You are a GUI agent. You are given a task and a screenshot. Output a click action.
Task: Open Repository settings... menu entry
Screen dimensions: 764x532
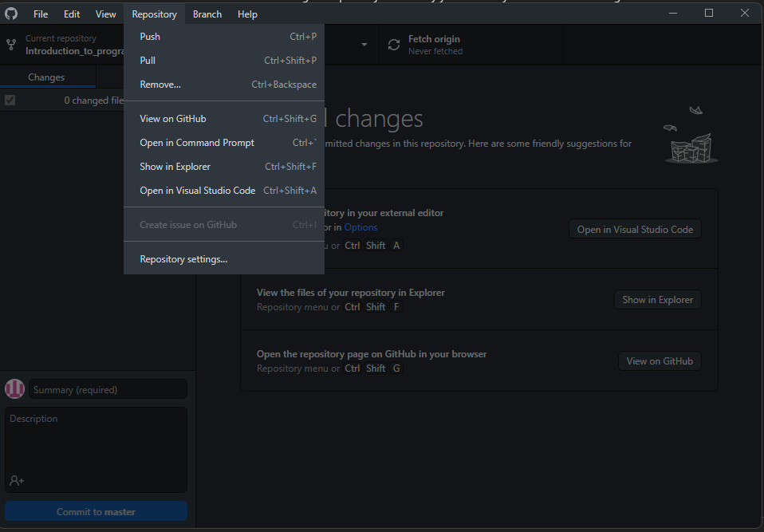224,258
